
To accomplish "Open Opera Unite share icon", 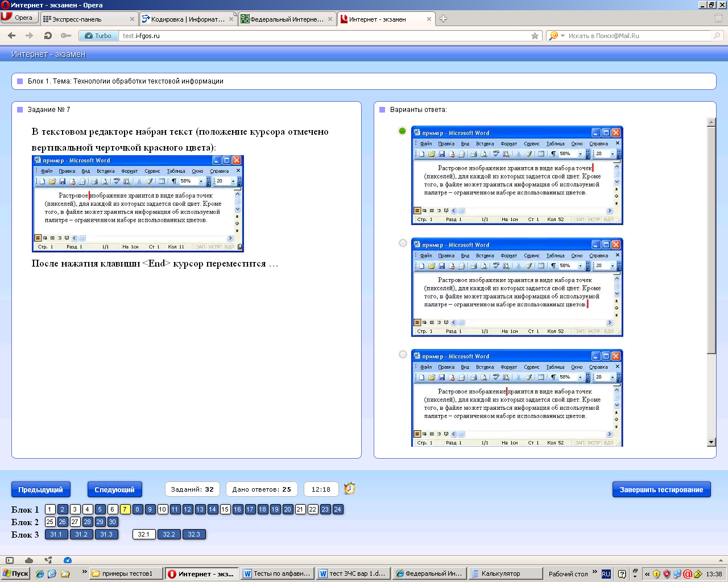I will click(x=48, y=560).
